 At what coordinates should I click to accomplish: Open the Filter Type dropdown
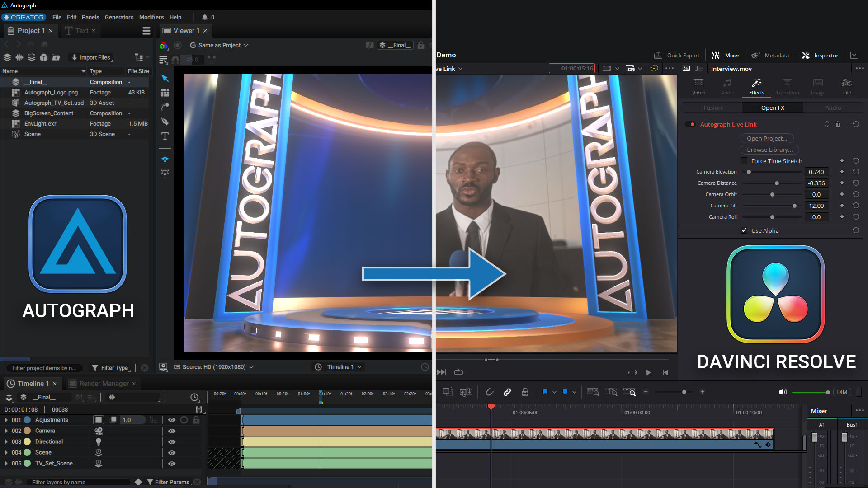point(111,368)
